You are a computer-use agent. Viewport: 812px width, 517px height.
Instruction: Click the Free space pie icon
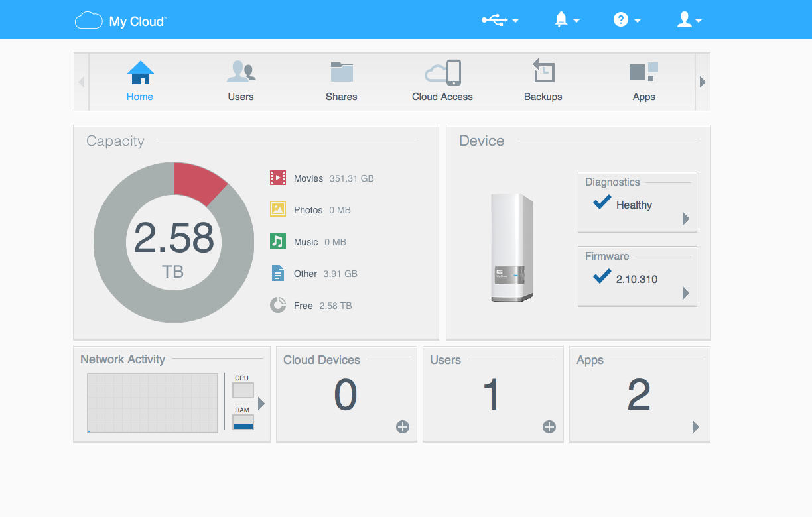point(278,305)
